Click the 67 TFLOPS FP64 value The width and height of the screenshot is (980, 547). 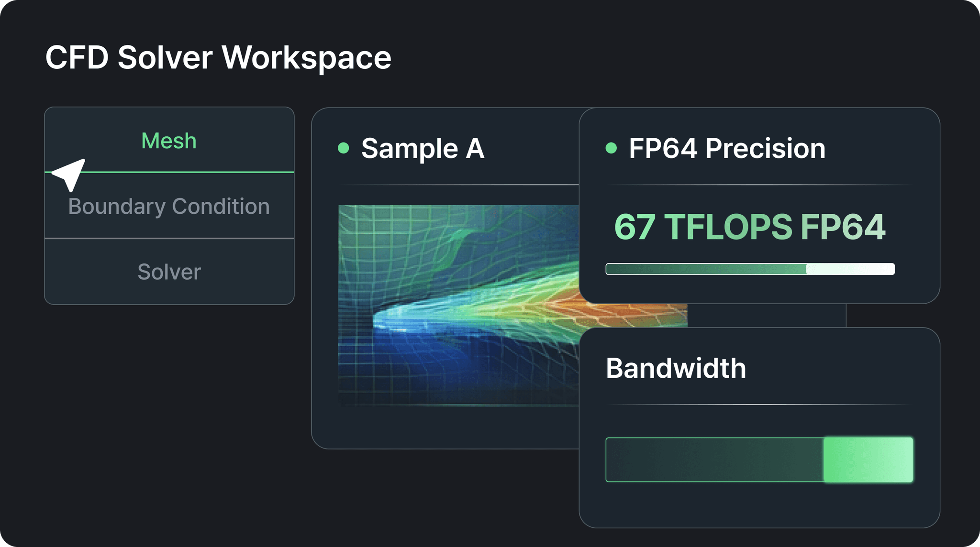[x=749, y=227]
